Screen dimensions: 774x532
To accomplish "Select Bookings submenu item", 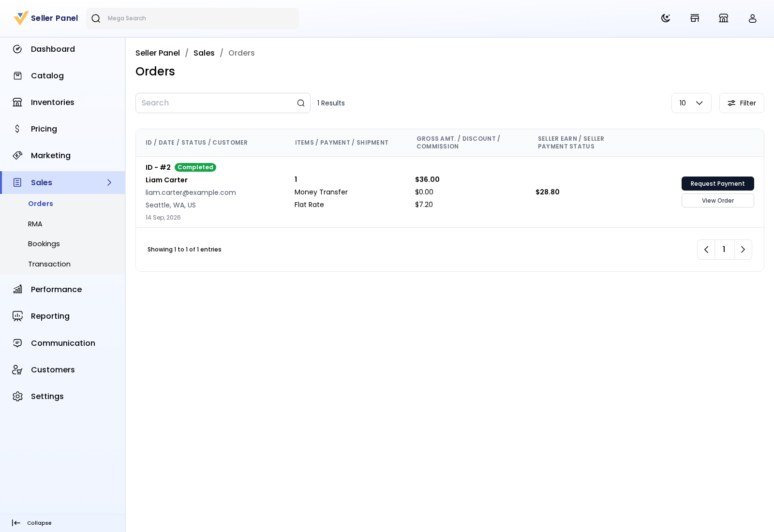I will coord(44,244).
